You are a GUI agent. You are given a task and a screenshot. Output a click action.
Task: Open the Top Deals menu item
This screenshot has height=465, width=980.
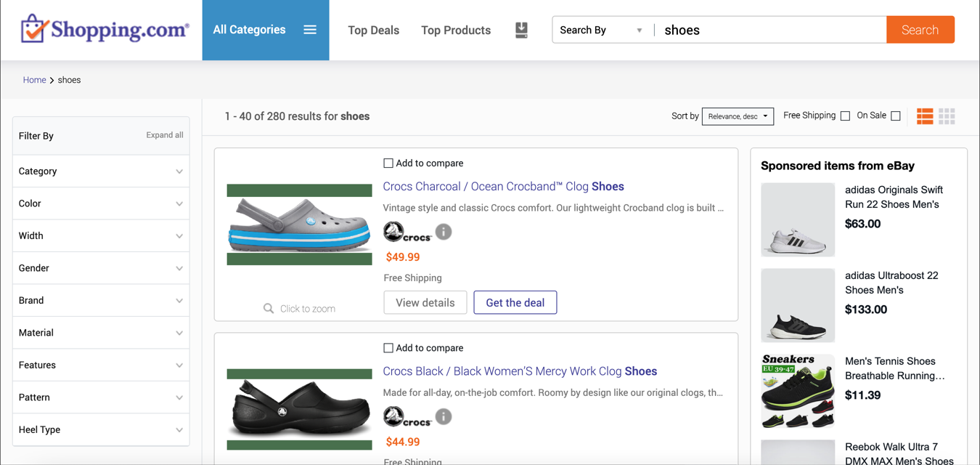coord(373,30)
